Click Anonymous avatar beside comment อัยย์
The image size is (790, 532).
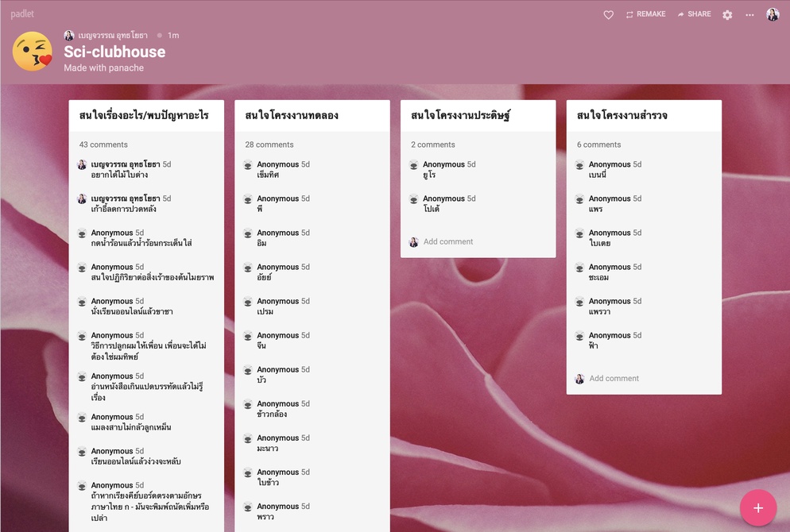[247, 268]
